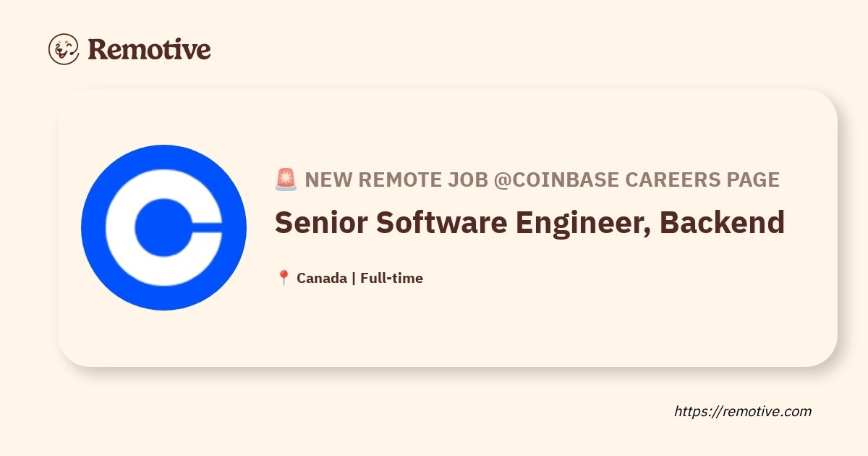Click the Remotive wordmark text

[x=149, y=49]
